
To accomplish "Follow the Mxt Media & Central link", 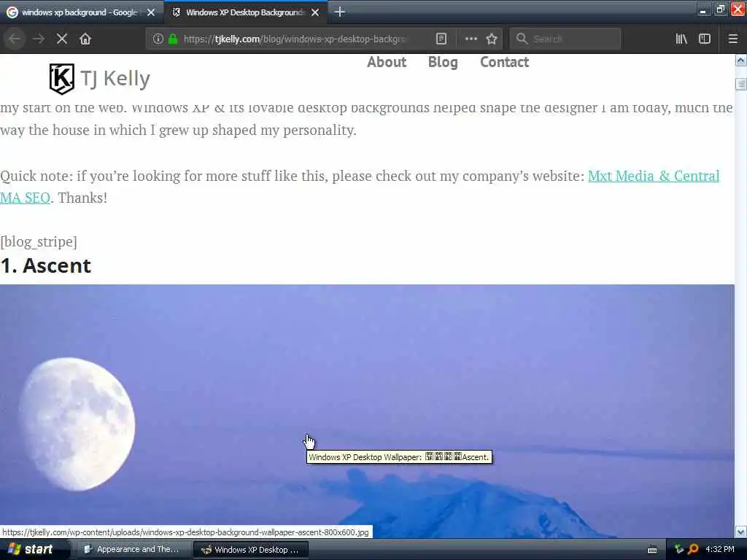I will point(654,176).
